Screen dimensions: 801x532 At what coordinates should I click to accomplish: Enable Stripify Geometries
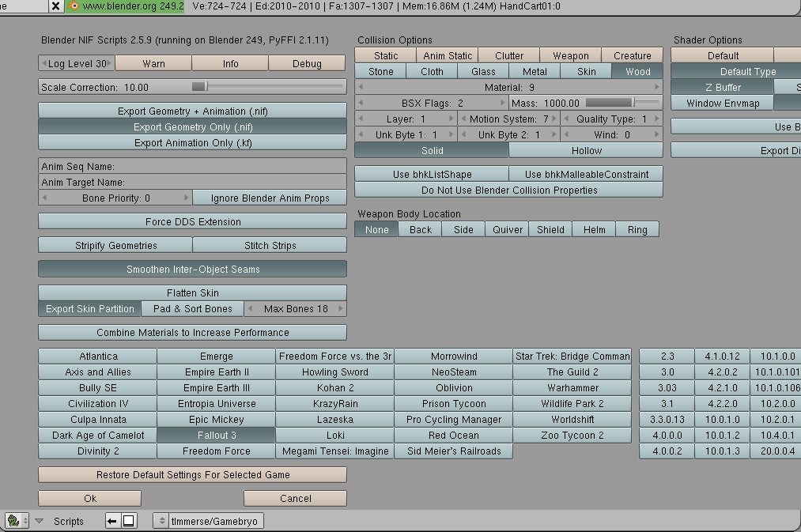click(115, 245)
